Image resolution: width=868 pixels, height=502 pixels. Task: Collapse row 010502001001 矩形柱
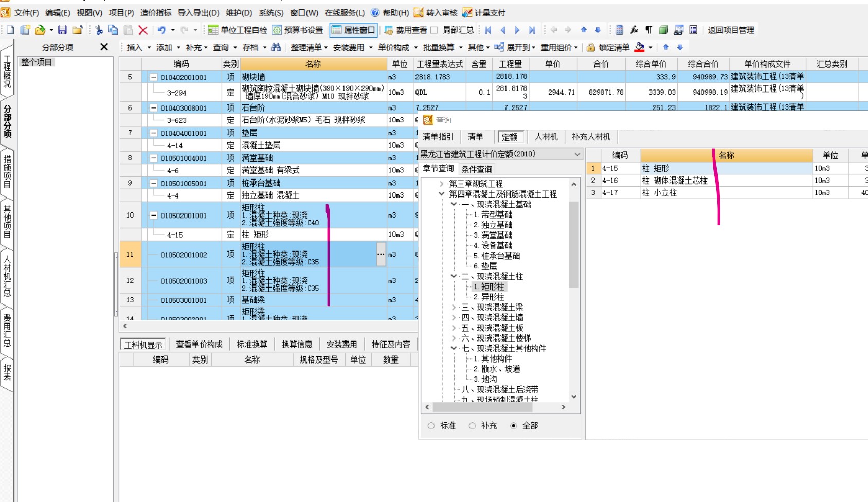pos(153,216)
